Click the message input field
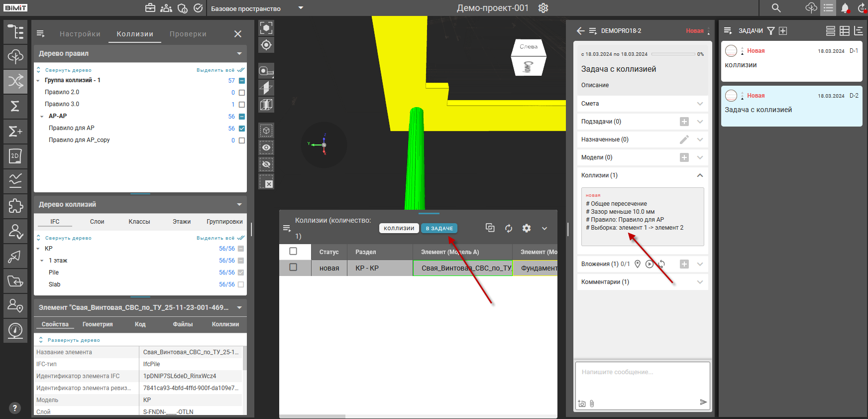868x419 pixels. (x=642, y=381)
